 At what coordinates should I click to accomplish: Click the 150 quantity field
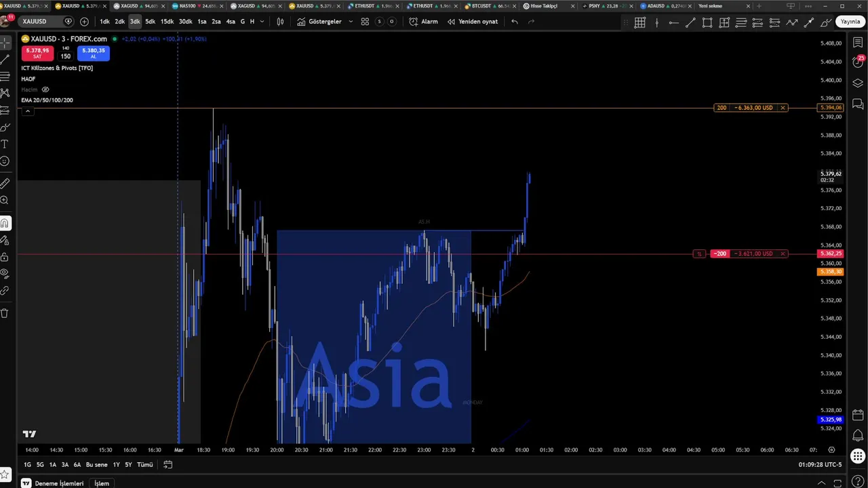coord(66,56)
